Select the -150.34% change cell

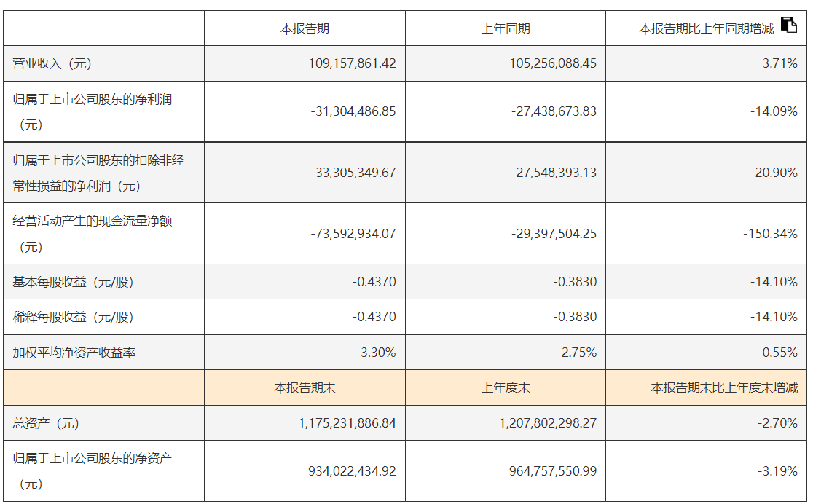[x=770, y=234]
